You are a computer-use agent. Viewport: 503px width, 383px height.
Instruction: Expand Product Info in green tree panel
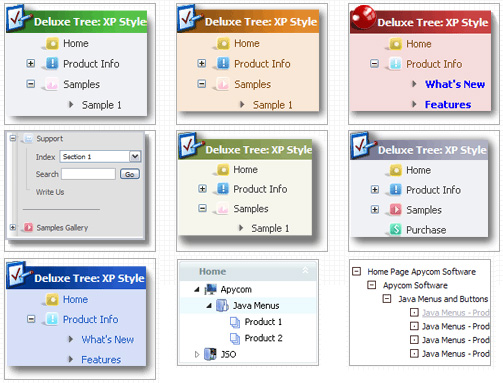31,63
